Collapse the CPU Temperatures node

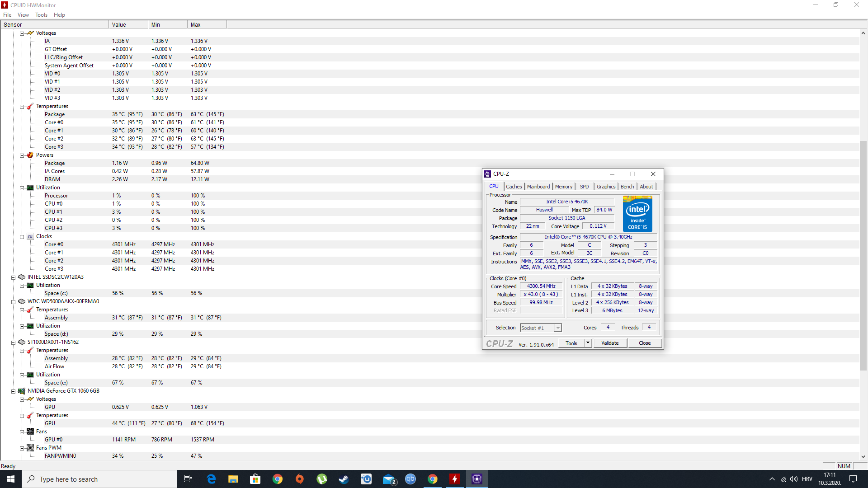[22, 107]
